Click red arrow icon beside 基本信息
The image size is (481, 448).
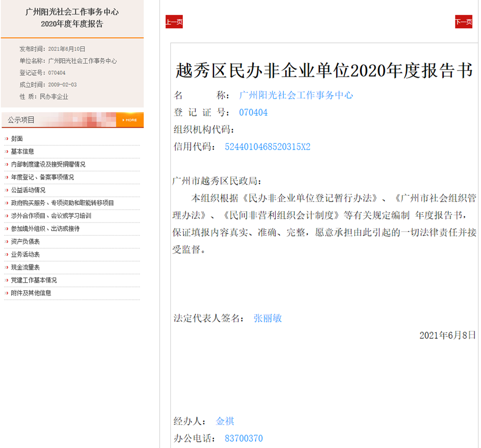tap(7, 152)
